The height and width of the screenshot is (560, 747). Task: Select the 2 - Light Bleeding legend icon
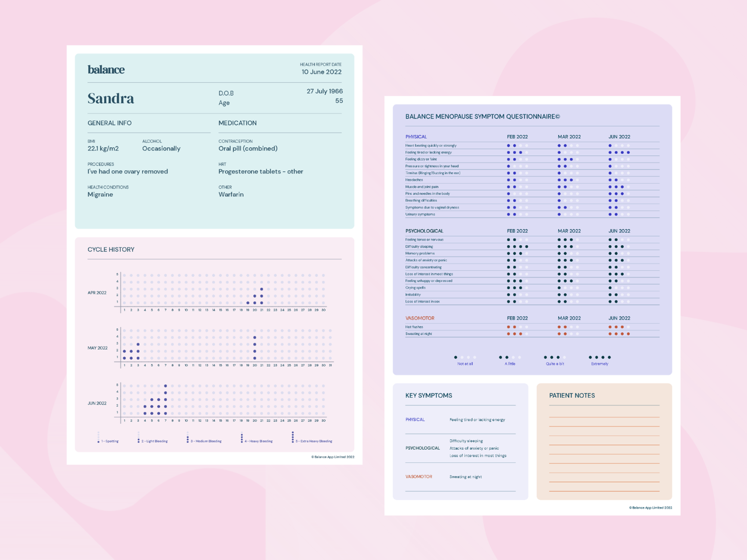139,436
